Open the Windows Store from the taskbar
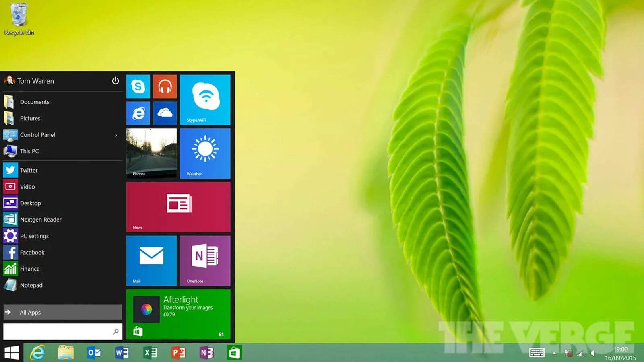Image resolution: width=644 pixels, height=362 pixels. point(234,353)
